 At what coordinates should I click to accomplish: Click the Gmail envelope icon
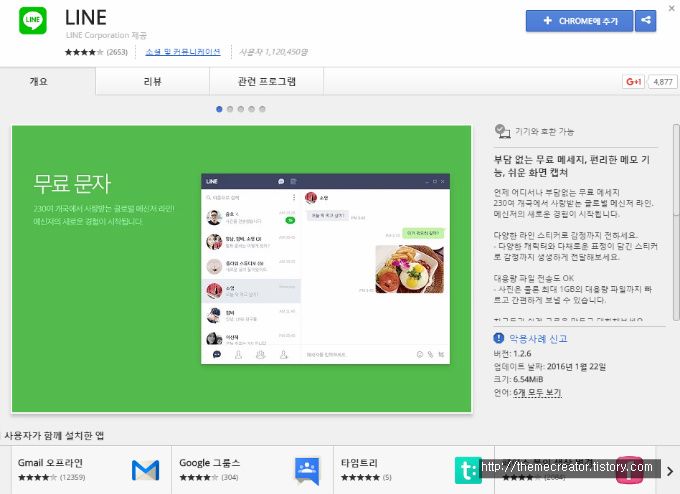pos(145,470)
